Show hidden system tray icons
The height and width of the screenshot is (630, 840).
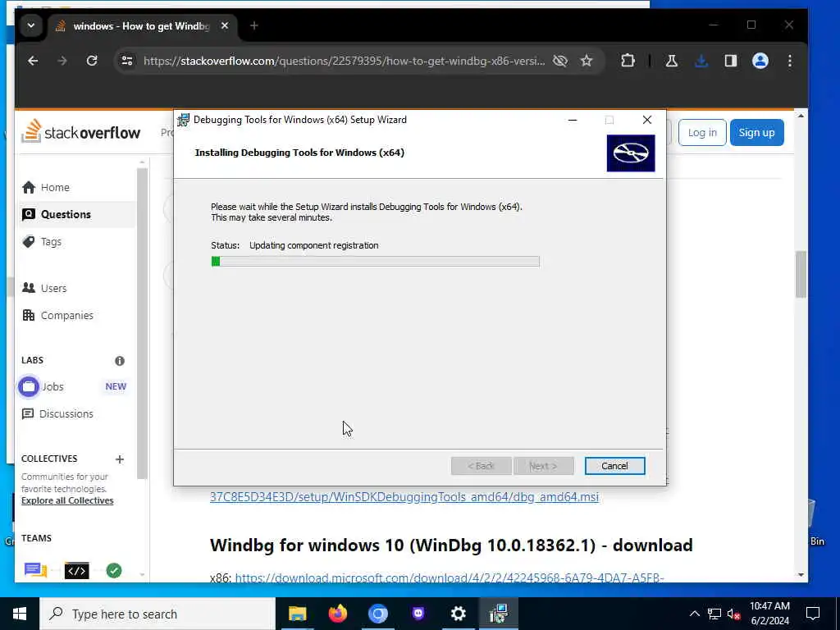[694, 614]
